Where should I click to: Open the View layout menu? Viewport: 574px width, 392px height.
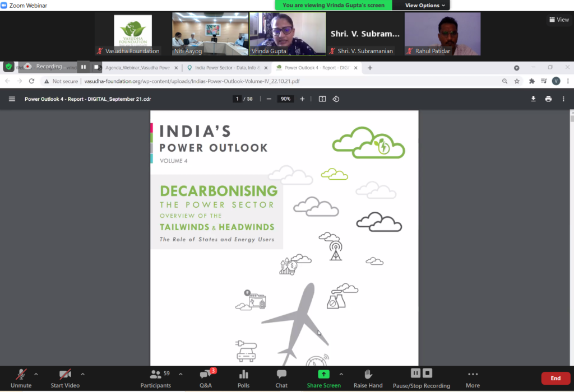[x=559, y=20]
